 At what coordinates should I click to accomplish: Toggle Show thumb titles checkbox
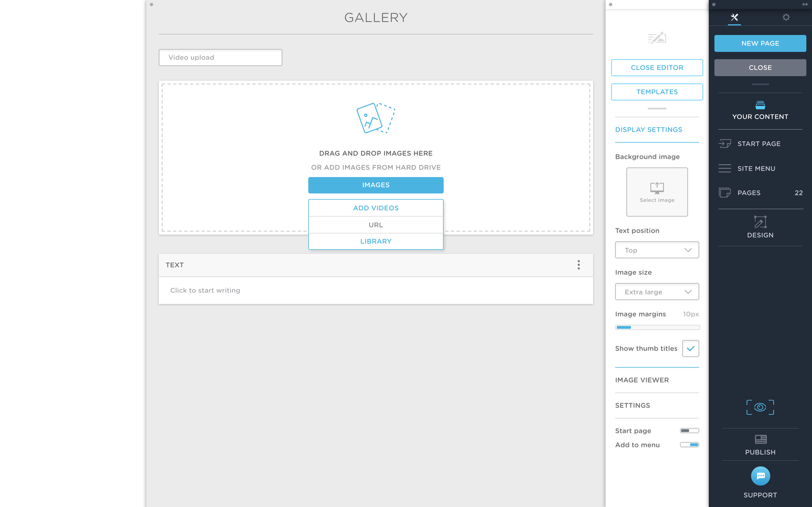(691, 348)
